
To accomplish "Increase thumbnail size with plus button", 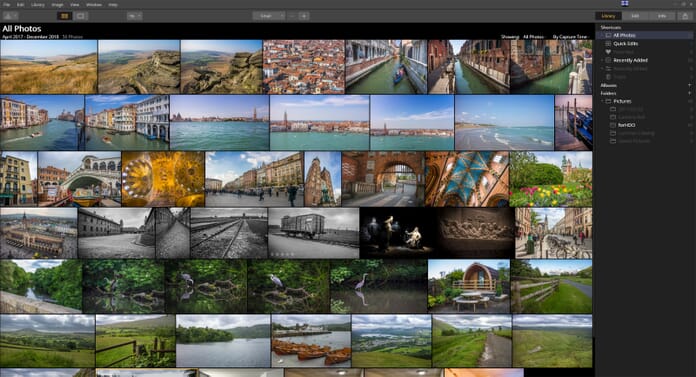I will 304,16.
